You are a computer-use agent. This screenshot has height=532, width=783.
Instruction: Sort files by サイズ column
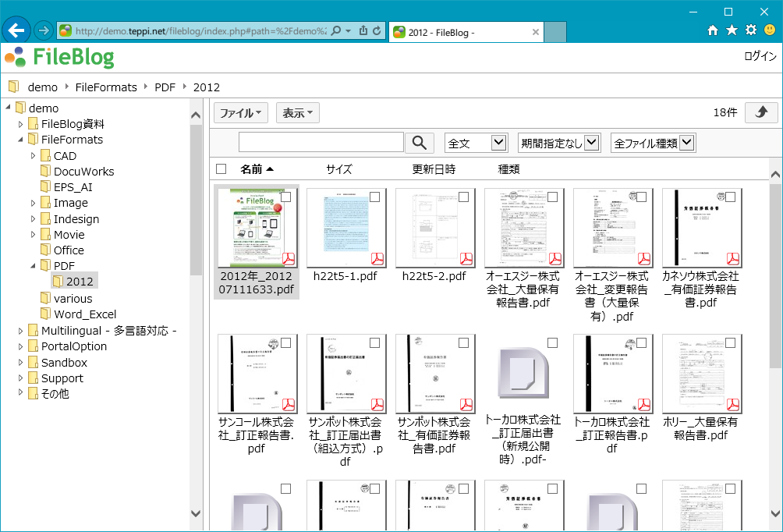point(339,169)
